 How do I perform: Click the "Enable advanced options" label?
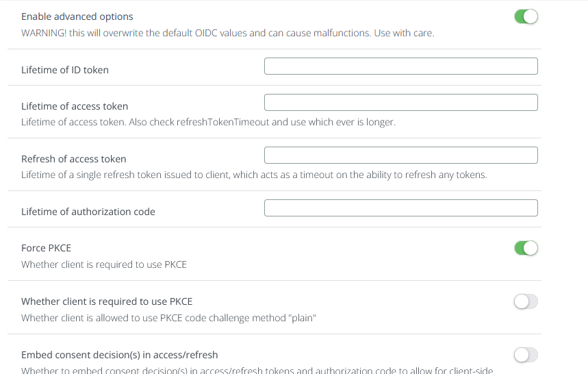(x=77, y=16)
